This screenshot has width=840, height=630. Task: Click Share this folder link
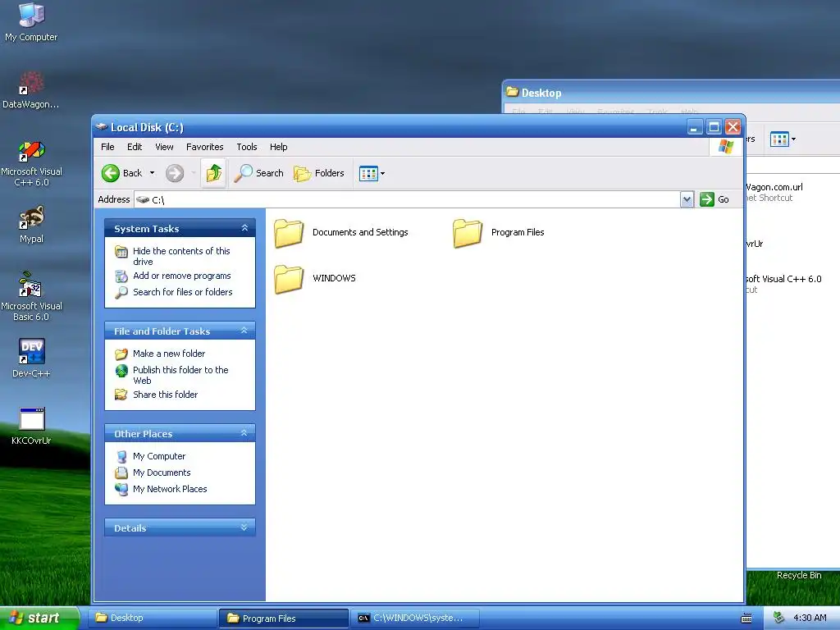tap(165, 395)
